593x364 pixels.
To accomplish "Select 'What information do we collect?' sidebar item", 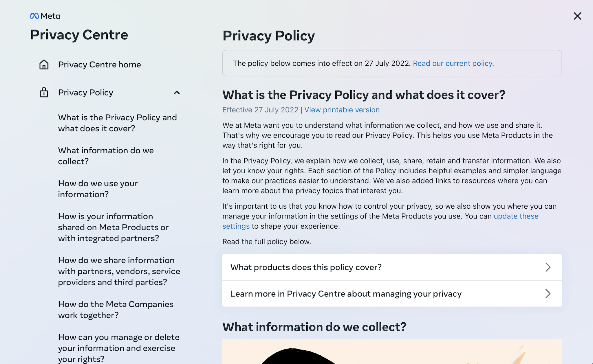I will [x=106, y=156].
